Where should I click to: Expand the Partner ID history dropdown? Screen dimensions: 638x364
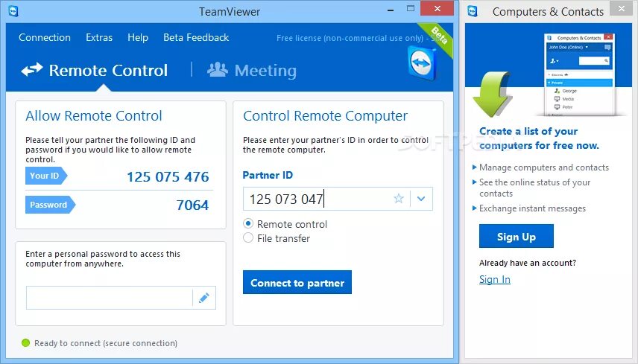tap(422, 199)
